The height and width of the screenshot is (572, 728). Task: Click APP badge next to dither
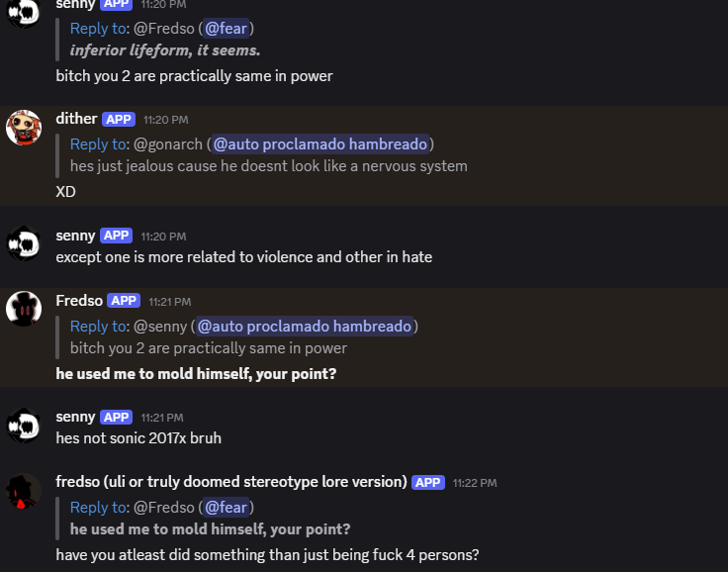pos(119,120)
